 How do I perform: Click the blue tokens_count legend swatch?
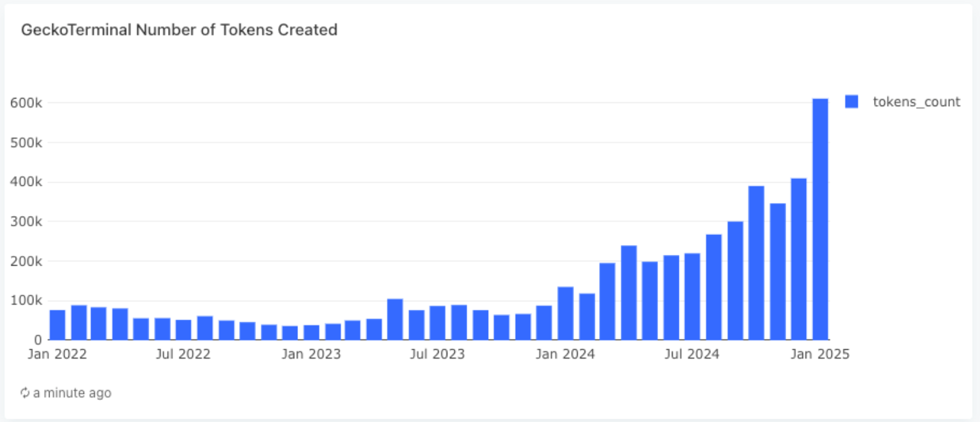pos(851,102)
